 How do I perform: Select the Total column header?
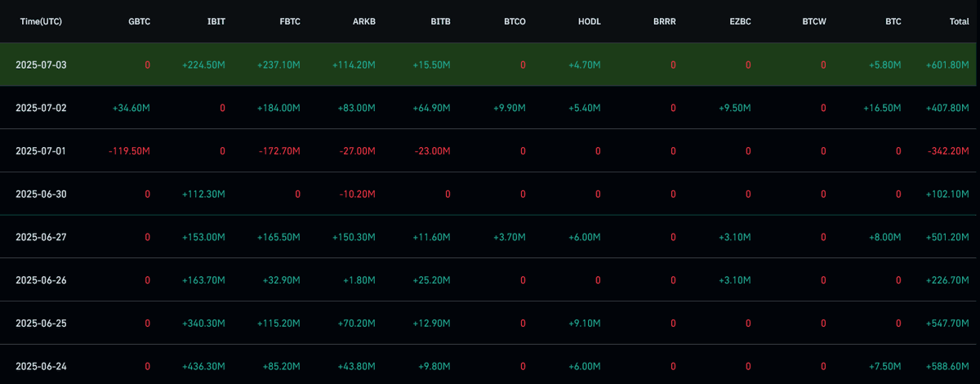pyautogui.click(x=959, y=21)
